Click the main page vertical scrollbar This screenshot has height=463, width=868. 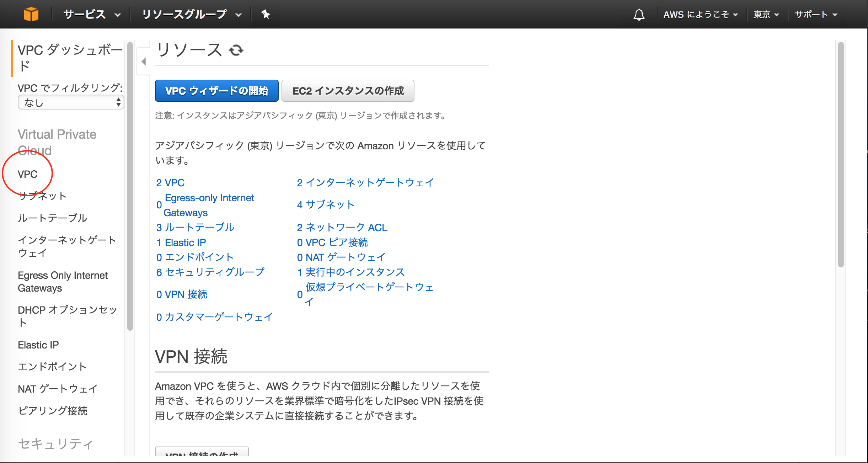point(841,154)
